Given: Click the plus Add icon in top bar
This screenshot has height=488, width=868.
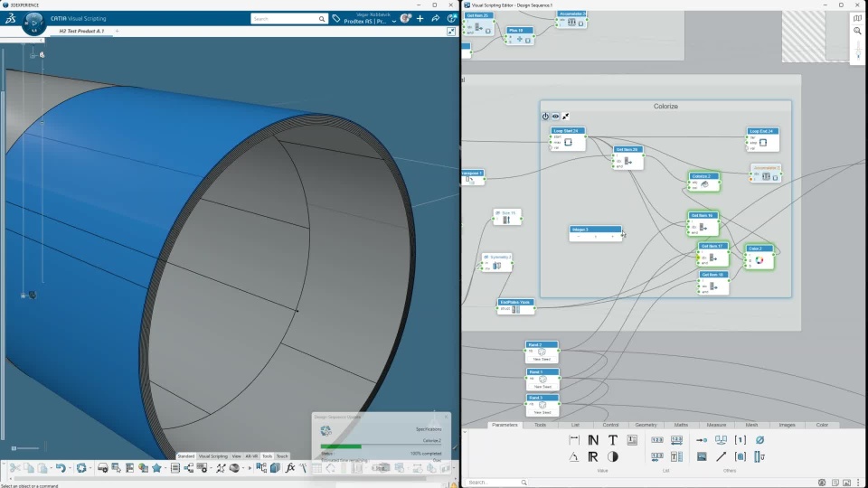Looking at the screenshot, I should coord(420,19).
